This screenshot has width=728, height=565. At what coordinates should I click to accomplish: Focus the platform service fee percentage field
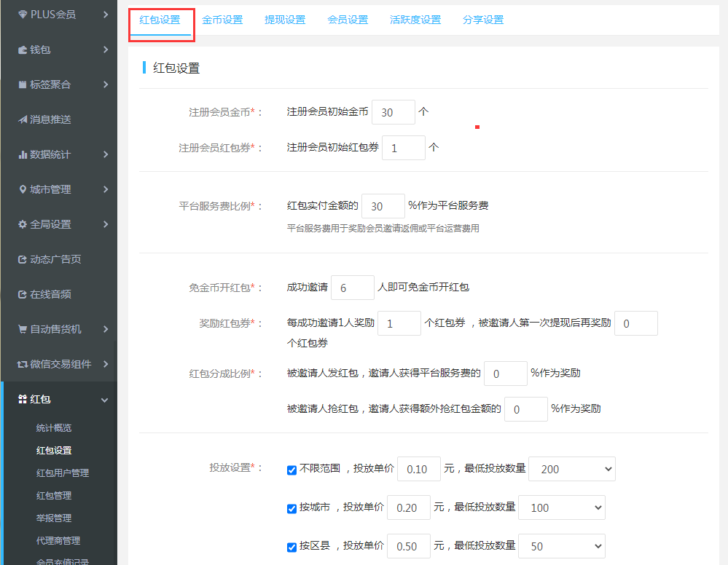tap(383, 206)
